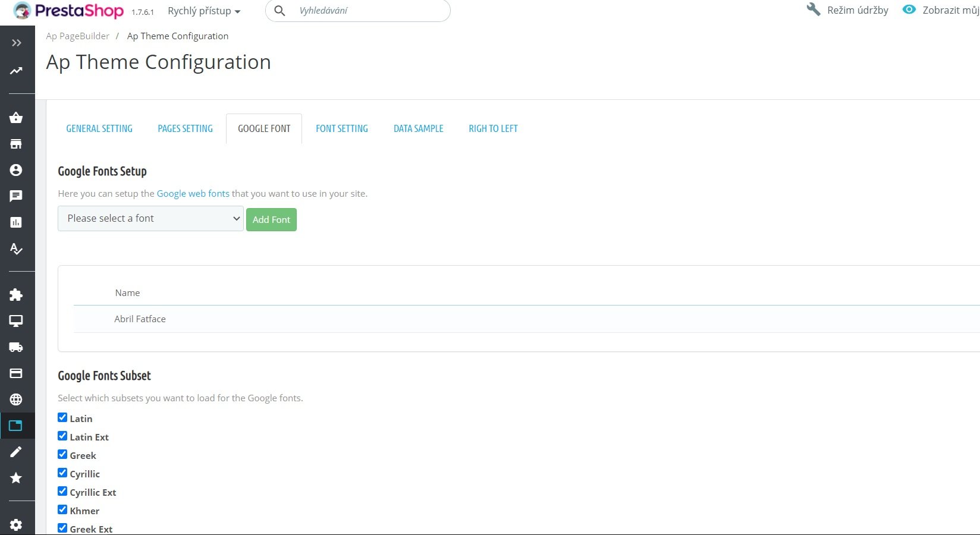Viewport: 980px width, 535px height.
Task: Click the maintenance mode wrench icon
Action: [x=813, y=10]
